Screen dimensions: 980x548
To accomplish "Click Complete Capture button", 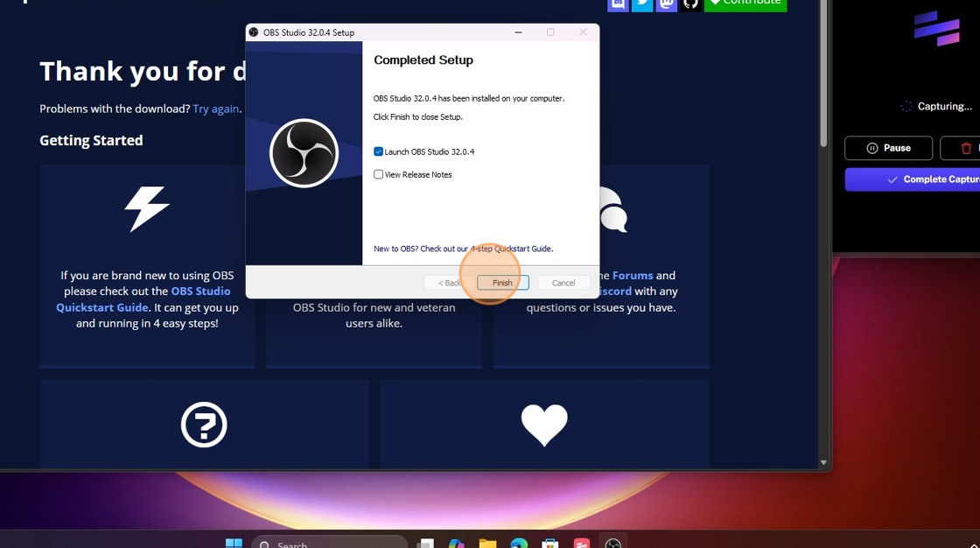I will coord(913,179).
